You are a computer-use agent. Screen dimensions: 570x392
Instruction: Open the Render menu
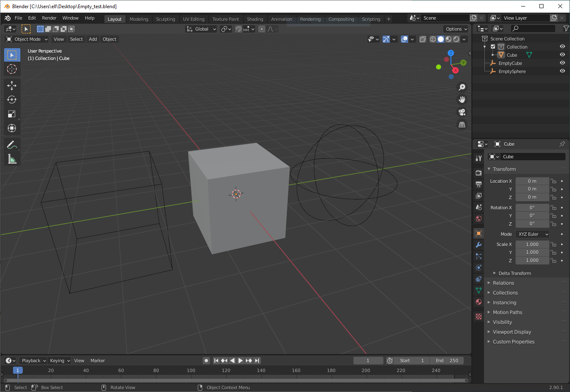[49, 18]
